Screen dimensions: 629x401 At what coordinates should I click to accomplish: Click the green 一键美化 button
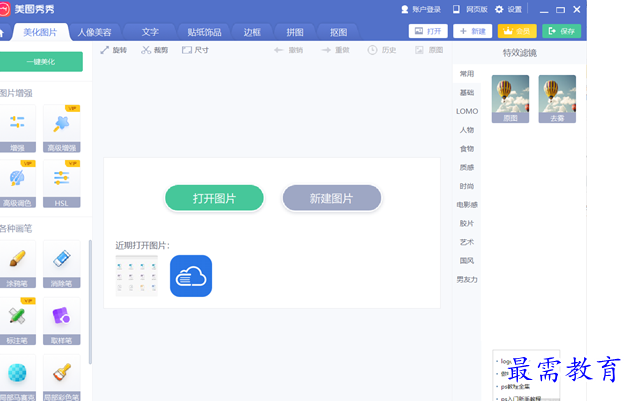coord(41,62)
